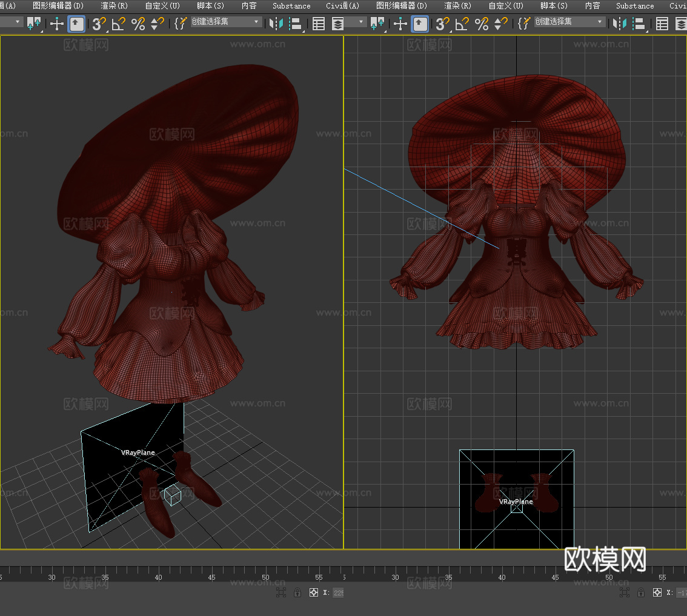Click the Mirror tool in right toolbar
The width and height of the screenshot is (687, 616).
point(619,24)
